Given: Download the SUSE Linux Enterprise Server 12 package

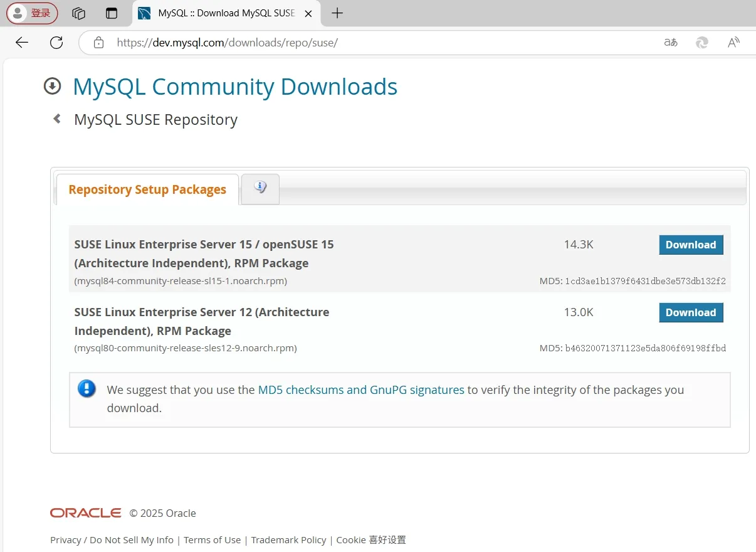Looking at the screenshot, I should (691, 312).
